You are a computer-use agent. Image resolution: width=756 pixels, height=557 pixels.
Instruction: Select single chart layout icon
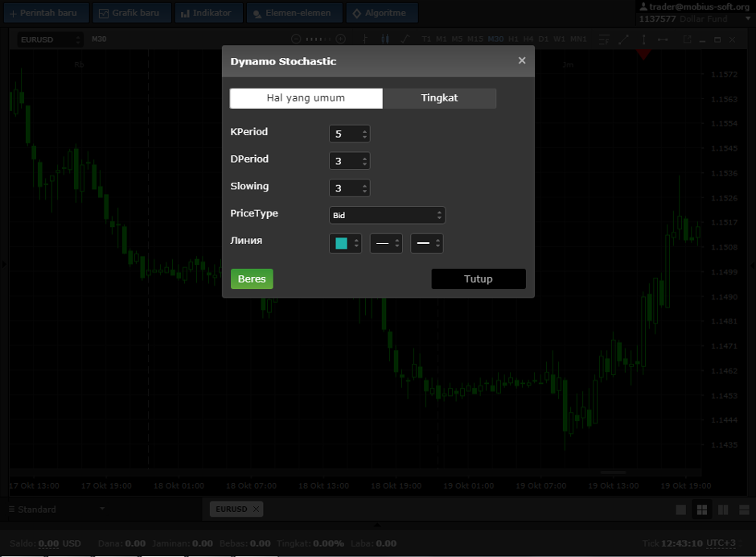tap(680, 510)
